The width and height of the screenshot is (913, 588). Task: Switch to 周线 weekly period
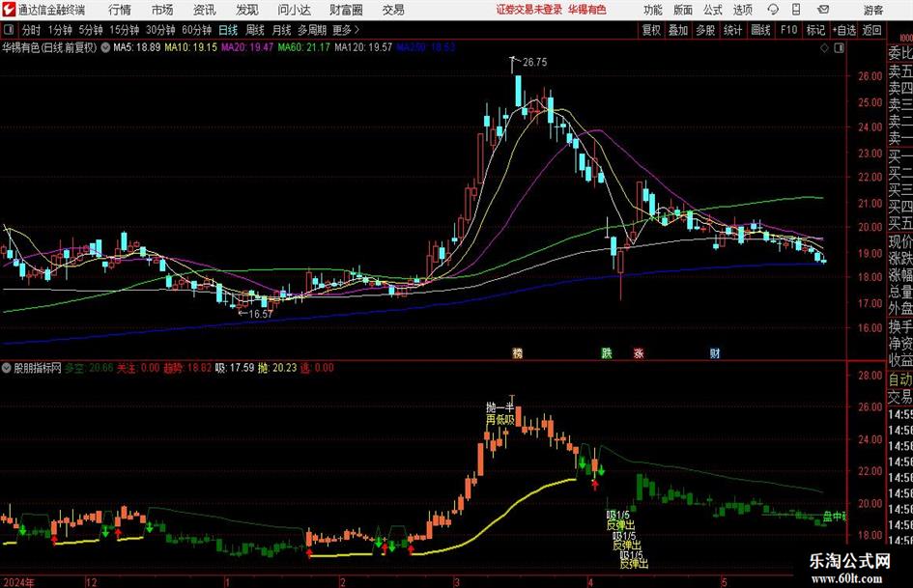click(255, 30)
